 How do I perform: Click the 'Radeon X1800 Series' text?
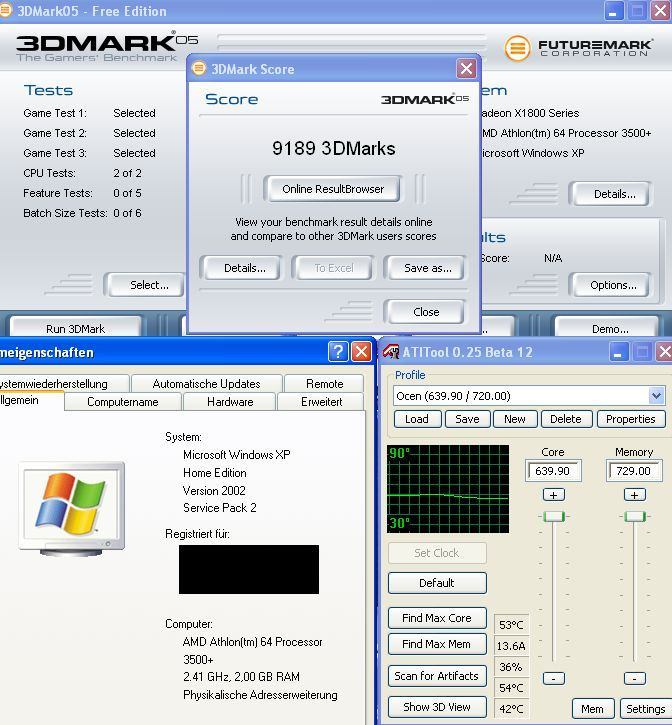pos(530,113)
